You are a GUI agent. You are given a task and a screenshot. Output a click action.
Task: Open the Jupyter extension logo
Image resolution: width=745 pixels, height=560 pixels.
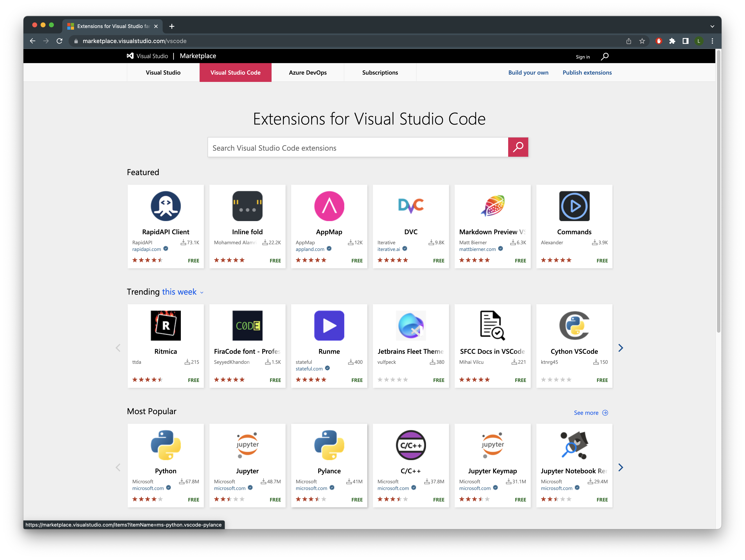247,445
